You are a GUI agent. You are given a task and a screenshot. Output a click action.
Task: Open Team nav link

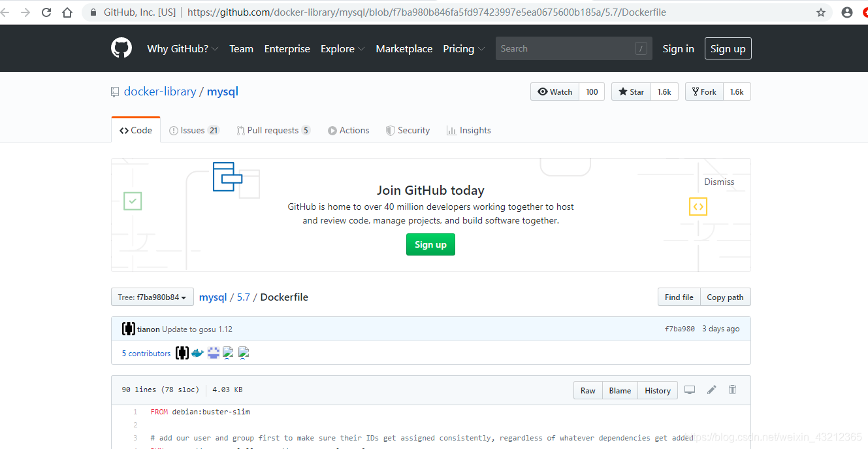coord(241,48)
